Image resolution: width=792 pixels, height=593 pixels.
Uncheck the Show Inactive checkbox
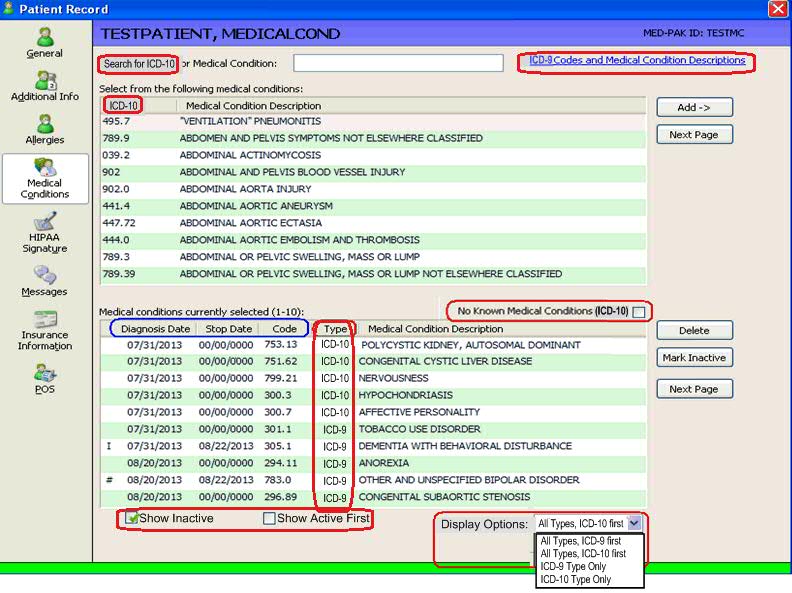tap(132, 518)
